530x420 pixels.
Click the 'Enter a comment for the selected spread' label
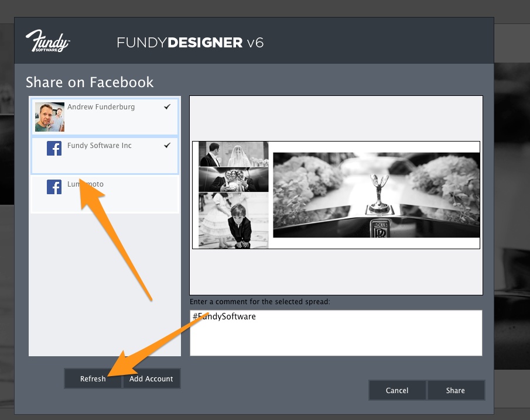pos(260,301)
